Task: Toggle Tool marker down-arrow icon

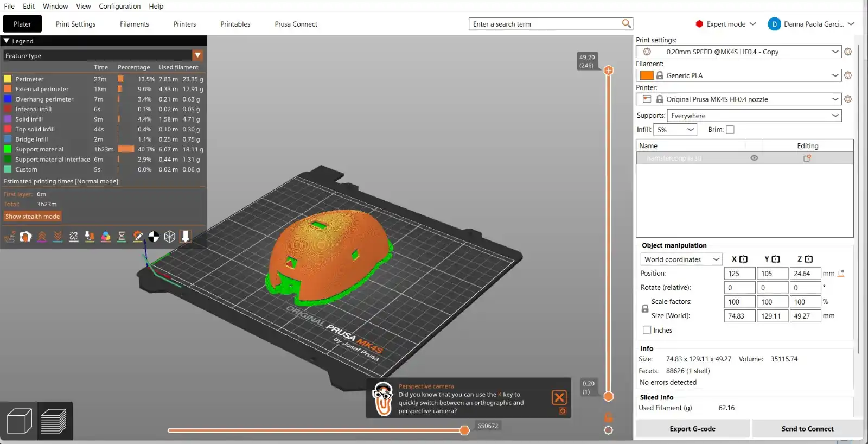Action: point(186,237)
